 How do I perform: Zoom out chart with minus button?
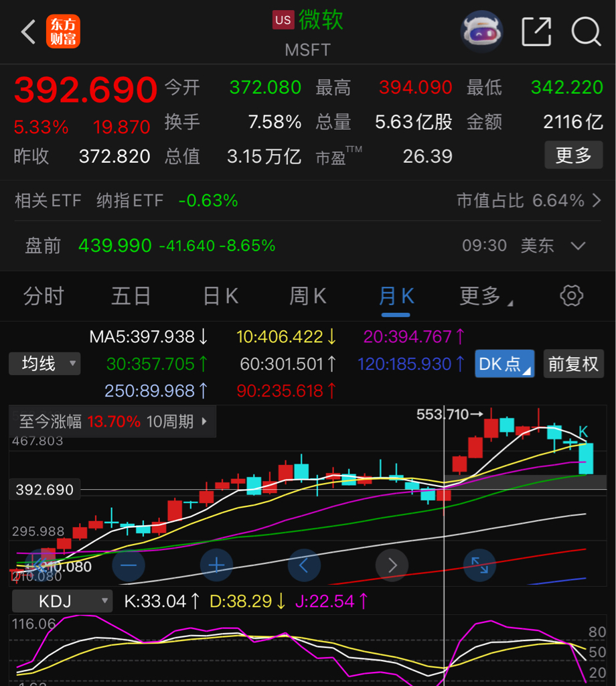click(129, 565)
